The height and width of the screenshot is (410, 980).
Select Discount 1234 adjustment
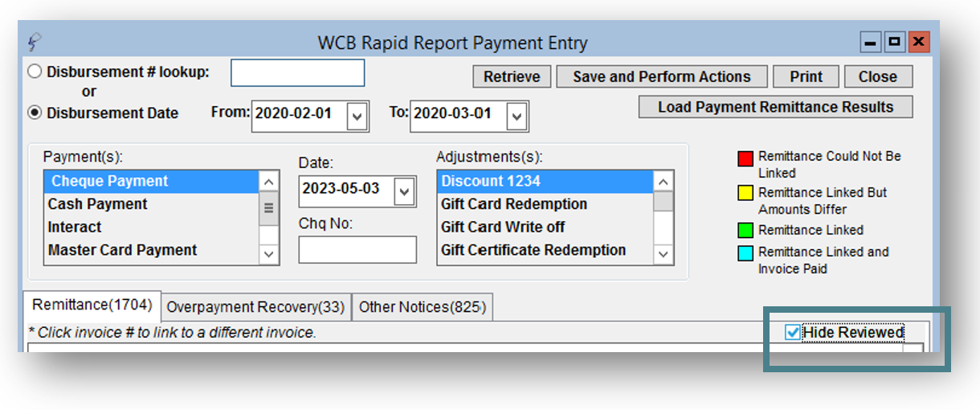click(545, 182)
